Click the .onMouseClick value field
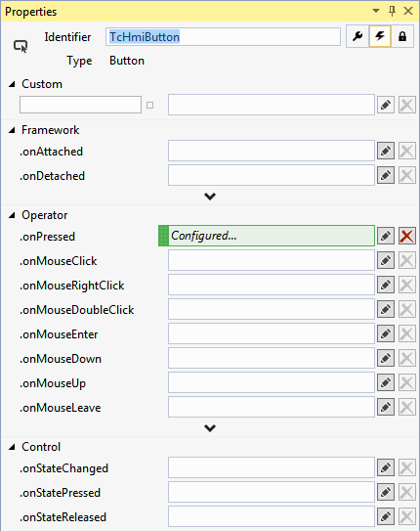The height and width of the screenshot is (531, 420). (272, 260)
